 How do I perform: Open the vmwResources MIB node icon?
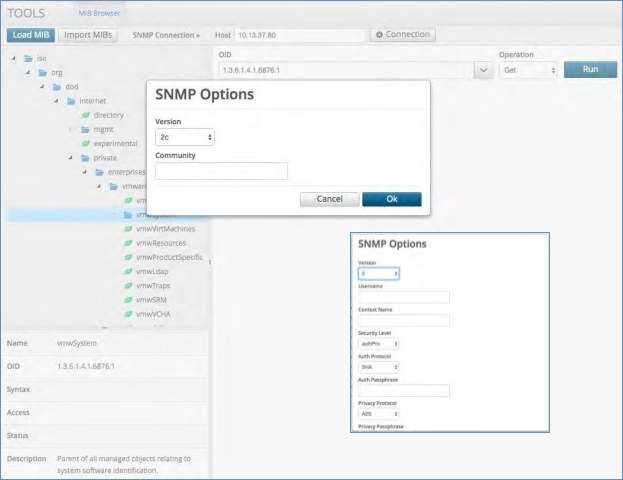tap(127, 243)
